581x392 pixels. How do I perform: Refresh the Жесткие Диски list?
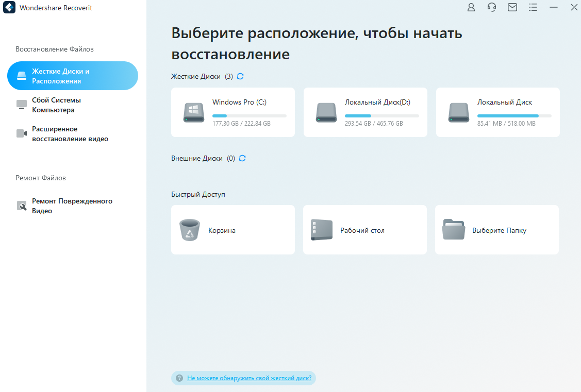coord(240,76)
